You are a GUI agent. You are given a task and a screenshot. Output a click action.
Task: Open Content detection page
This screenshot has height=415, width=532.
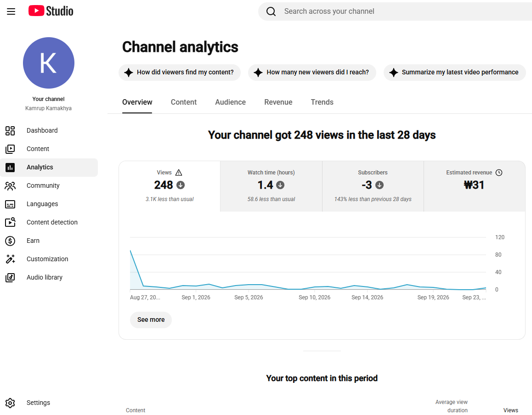(x=49, y=222)
